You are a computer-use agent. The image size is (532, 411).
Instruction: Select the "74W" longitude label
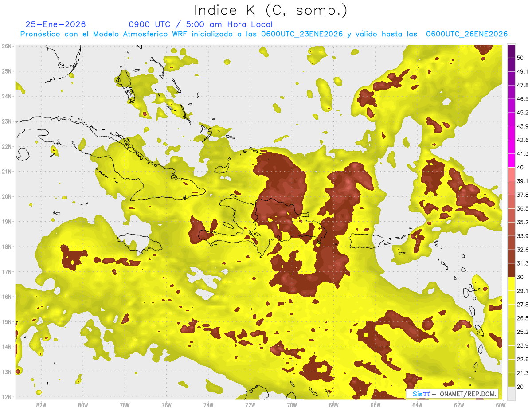[208, 405]
